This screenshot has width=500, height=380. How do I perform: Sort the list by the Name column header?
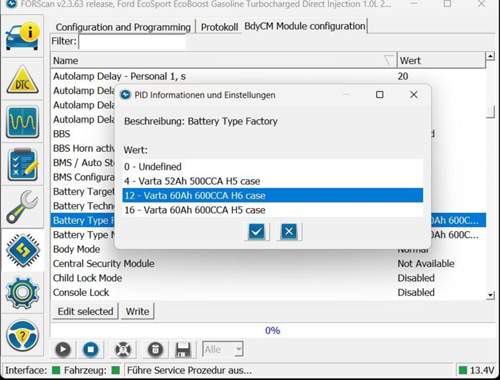223,60
